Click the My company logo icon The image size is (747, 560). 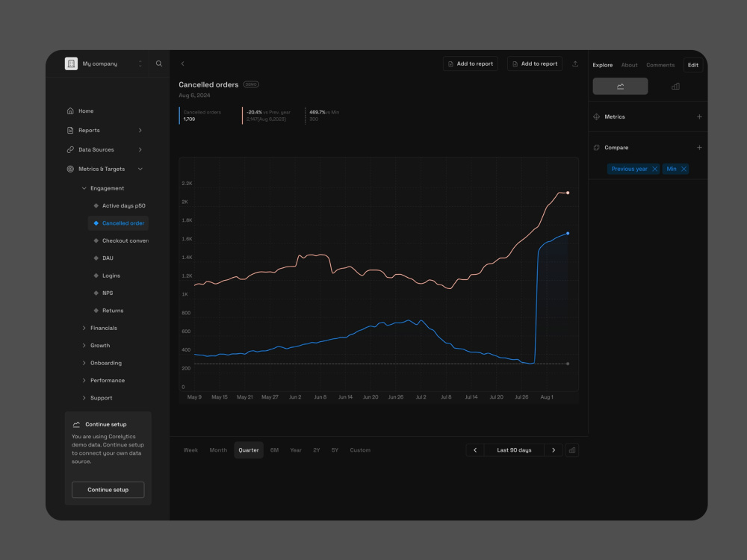pos(71,63)
